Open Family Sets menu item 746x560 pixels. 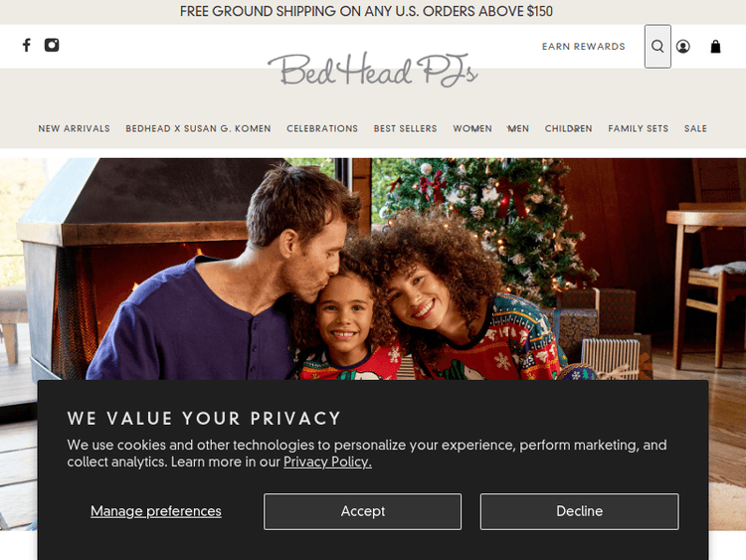pyautogui.click(x=638, y=128)
